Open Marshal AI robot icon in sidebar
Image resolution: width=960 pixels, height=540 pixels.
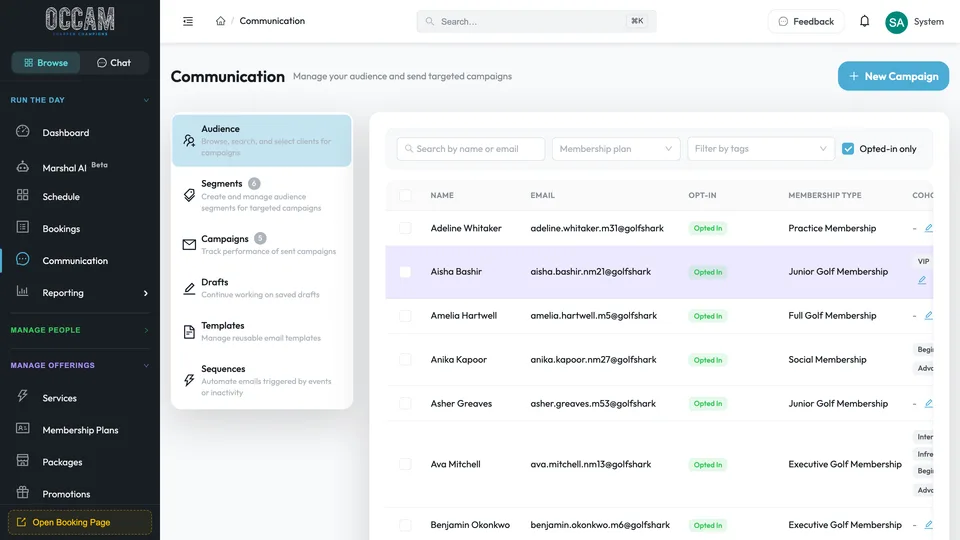[x=23, y=167]
